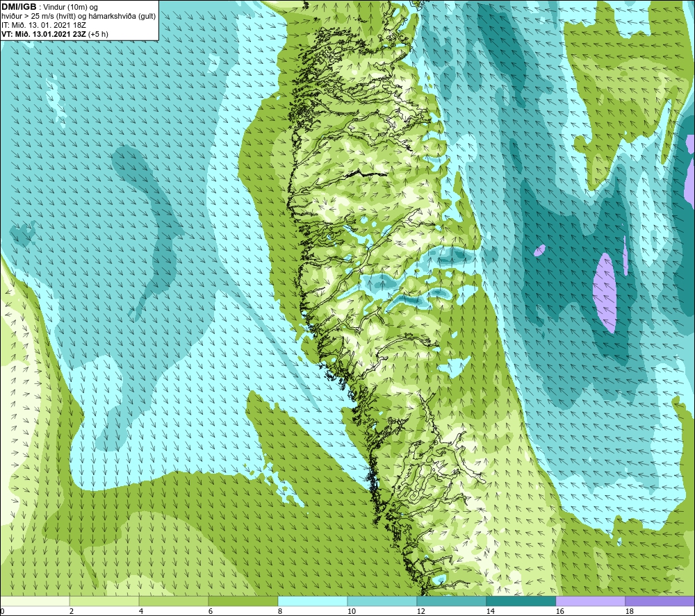695x616 pixels.
Task: Click the 14–16 m/s dark teal legend swatch
Action: coord(521,601)
